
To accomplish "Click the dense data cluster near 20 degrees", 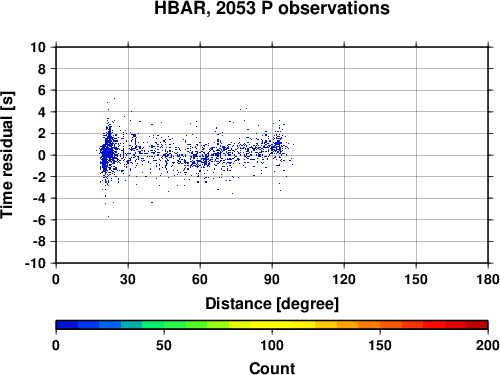I will point(107,153).
